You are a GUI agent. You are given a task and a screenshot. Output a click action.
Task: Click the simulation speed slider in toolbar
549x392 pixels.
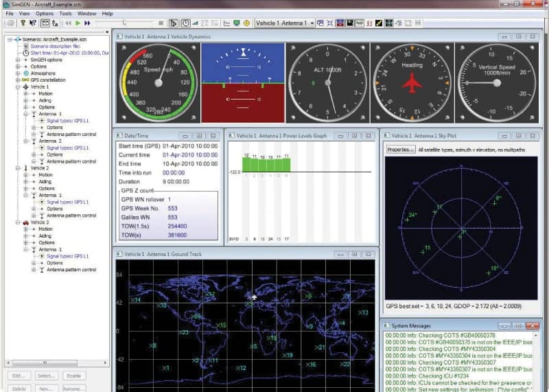124,23
